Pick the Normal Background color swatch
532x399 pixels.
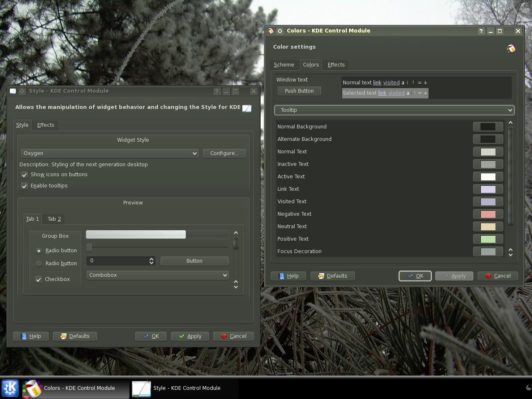click(x=488, y=127)
